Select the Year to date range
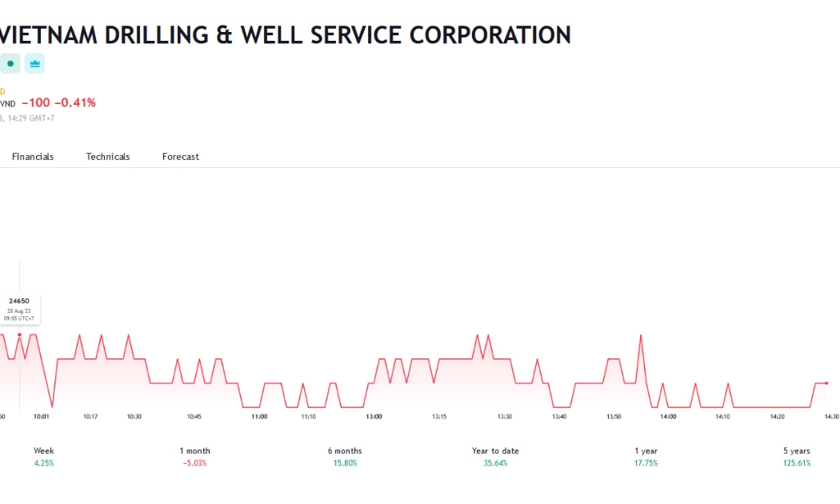Image resolution: width=840 pixels, height=504 pixels. 495,457
